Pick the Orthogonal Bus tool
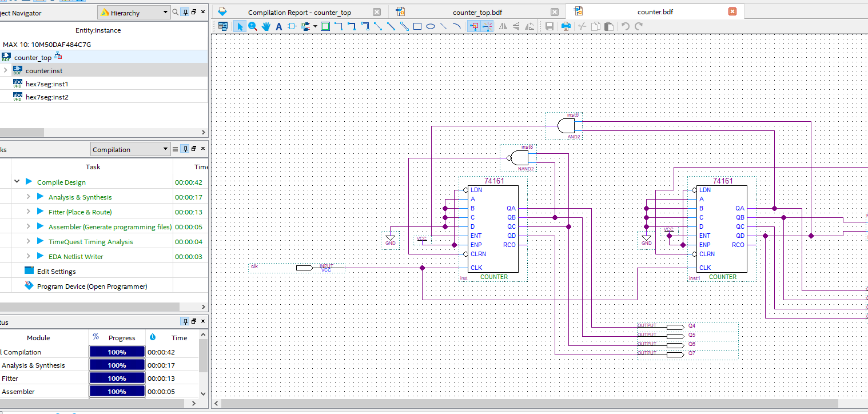868x414 pixels. coord(352,26)
